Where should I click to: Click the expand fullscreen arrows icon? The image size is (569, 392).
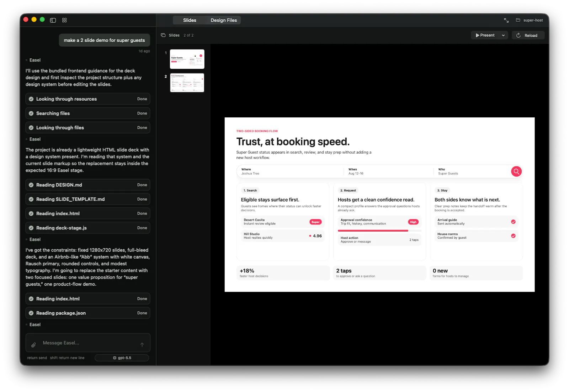point(506,20)
